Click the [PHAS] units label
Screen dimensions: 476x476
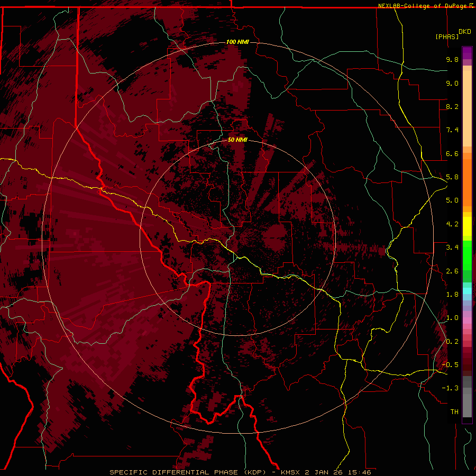447,36
